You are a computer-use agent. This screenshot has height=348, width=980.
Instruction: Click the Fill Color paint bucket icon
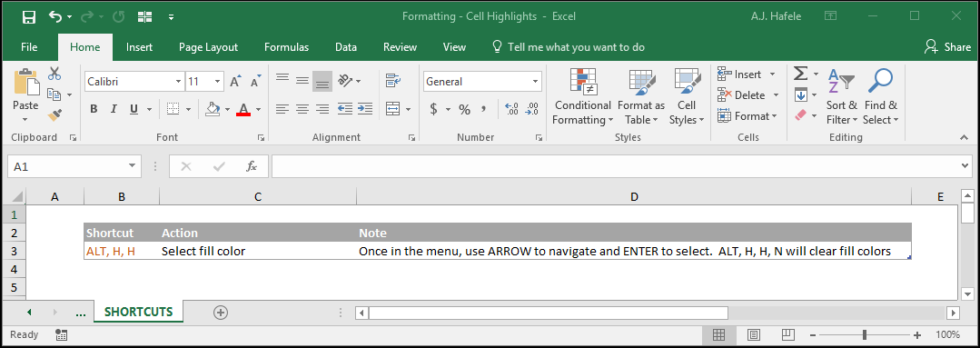point(213,109)
